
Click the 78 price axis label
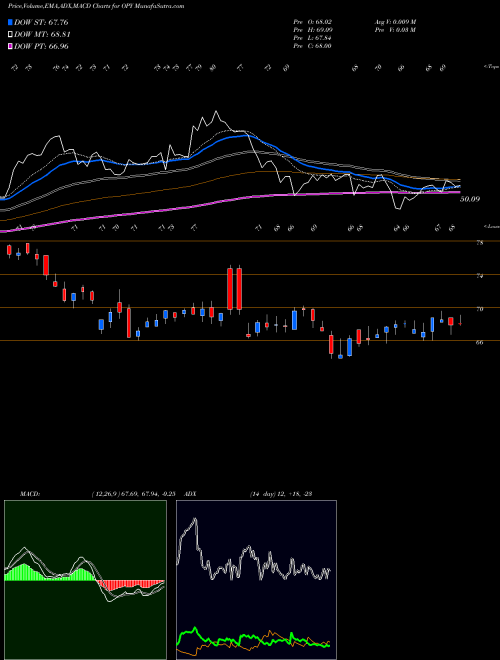479,243
